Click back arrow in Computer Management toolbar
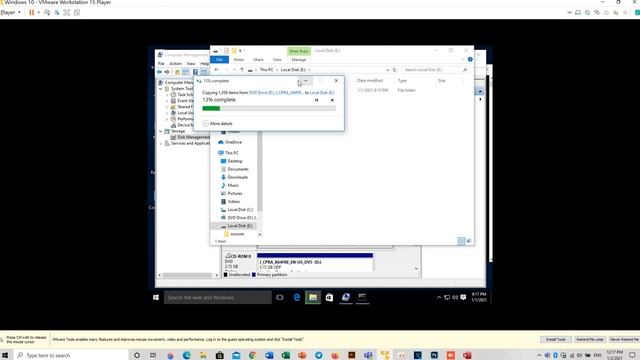Screen dimensions: 640x360 pos(160,72)
